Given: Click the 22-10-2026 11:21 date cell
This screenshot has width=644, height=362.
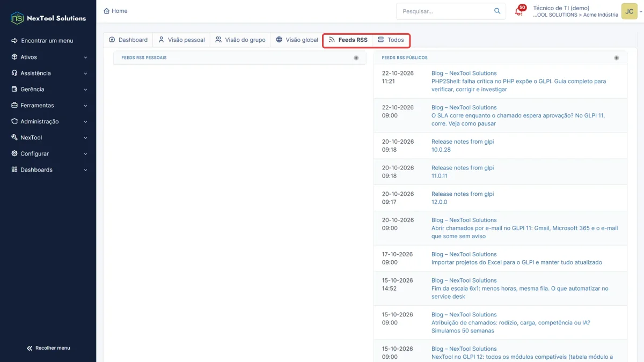Looking at the screenshot, I should [398, 77].
